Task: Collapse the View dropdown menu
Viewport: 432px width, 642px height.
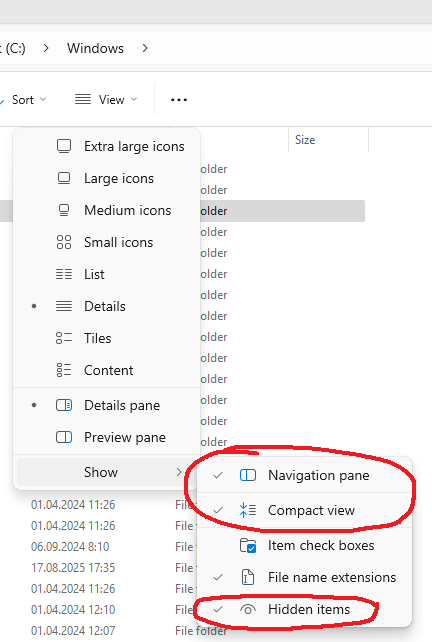Action: [106, 99]
